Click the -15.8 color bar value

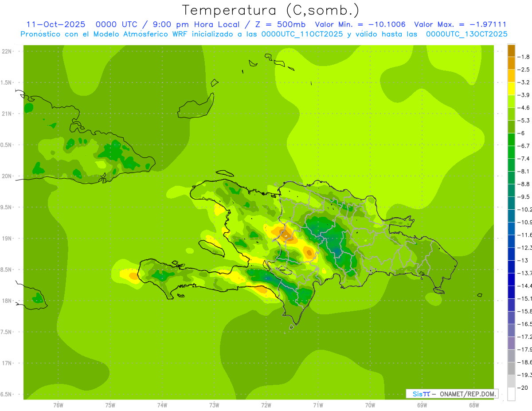pyautogui.click(x=524, y=312)
